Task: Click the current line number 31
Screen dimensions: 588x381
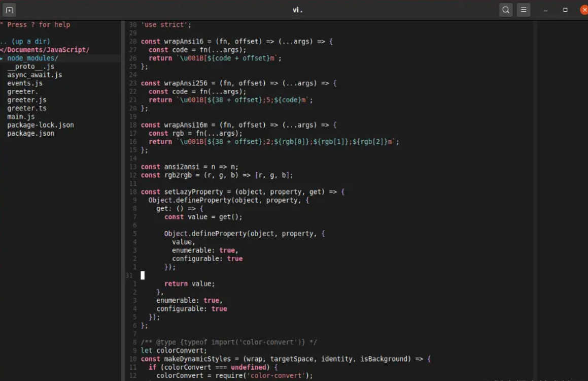Action: point(129,275)
